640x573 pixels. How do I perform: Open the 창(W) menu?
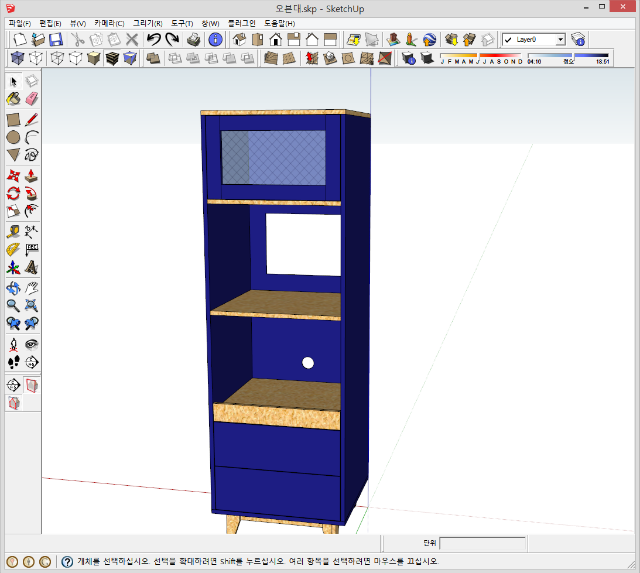[210, 23]
